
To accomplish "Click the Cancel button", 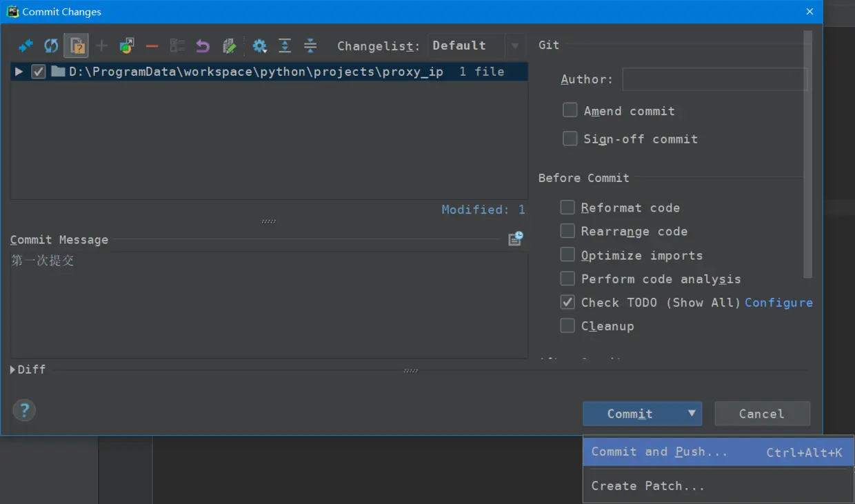I will pos(762,414).
